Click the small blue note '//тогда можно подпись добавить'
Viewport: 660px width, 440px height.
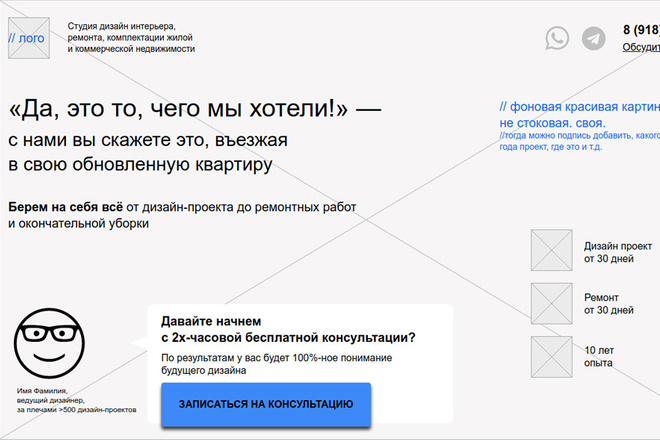pyautogui.click(x=580, y=141)
